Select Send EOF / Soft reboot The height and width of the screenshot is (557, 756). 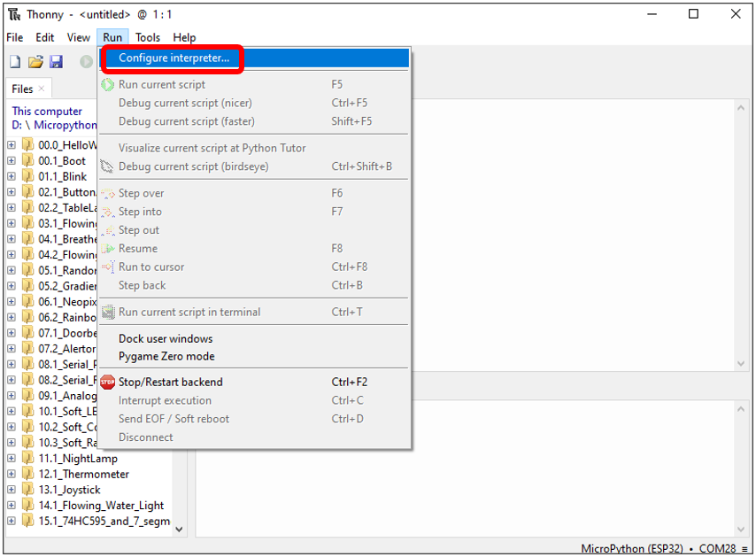pos(255,419)
